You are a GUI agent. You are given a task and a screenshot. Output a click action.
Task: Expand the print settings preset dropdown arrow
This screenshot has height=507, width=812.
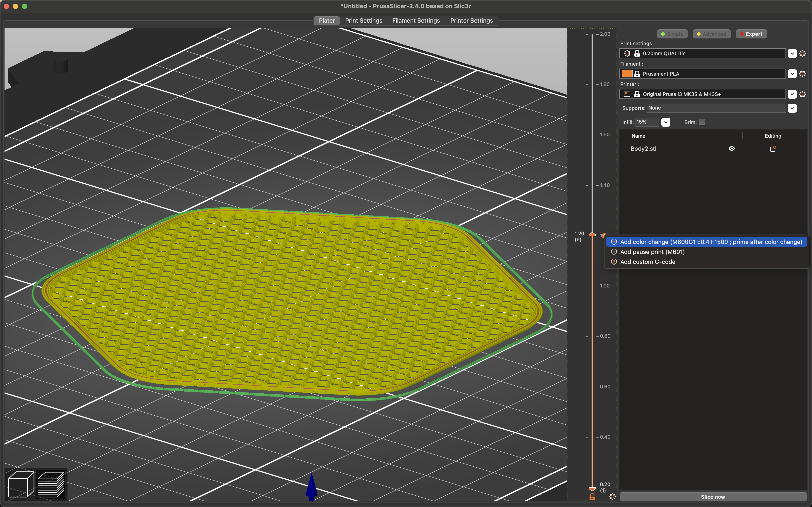[x=792, y=53]
